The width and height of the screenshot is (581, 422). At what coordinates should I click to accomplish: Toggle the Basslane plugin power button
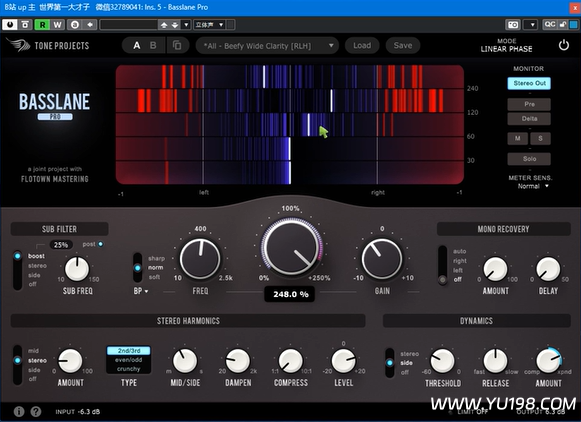(x=564, y=45)
